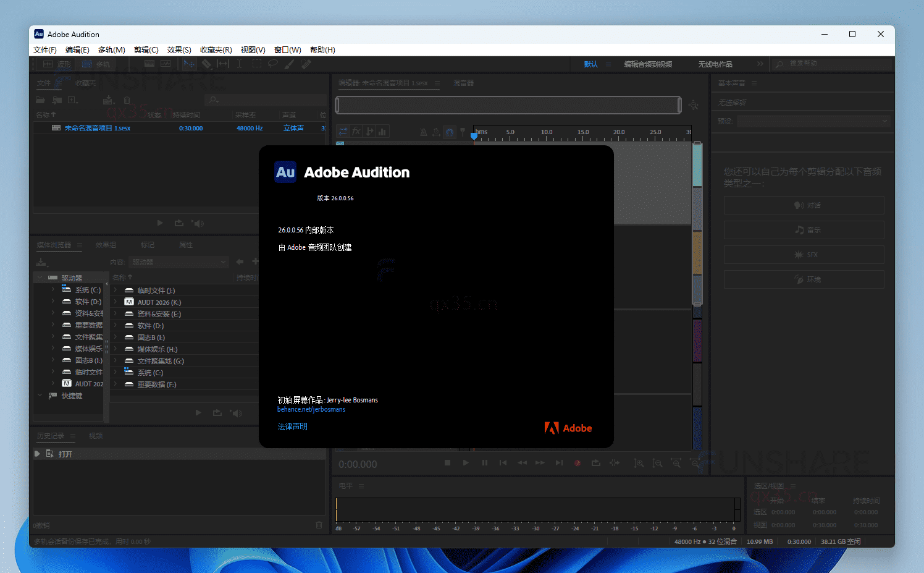Toggle solo on the 多轨 (Multitrack) view button
Viewport: 924px width, 573px height.
97,64
